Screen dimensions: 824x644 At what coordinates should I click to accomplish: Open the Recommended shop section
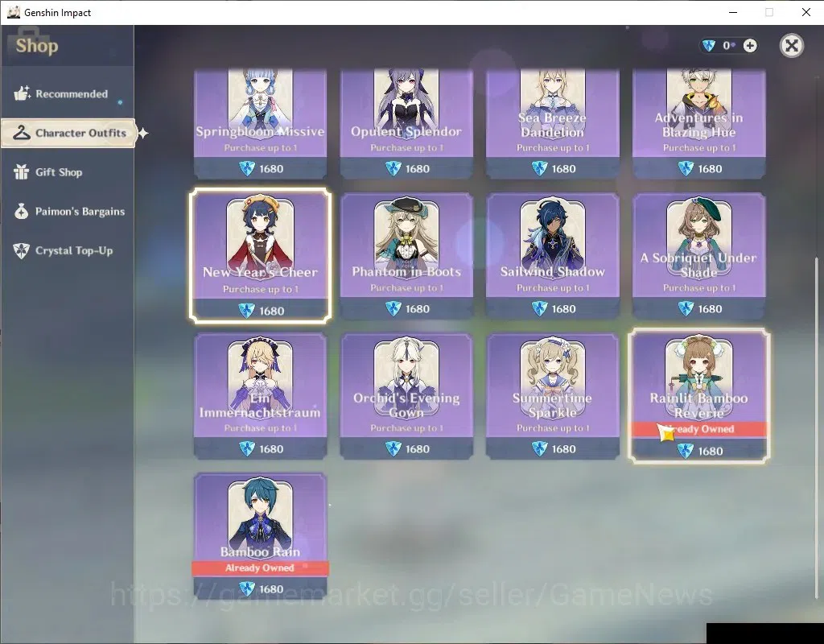tap(68, 94)
